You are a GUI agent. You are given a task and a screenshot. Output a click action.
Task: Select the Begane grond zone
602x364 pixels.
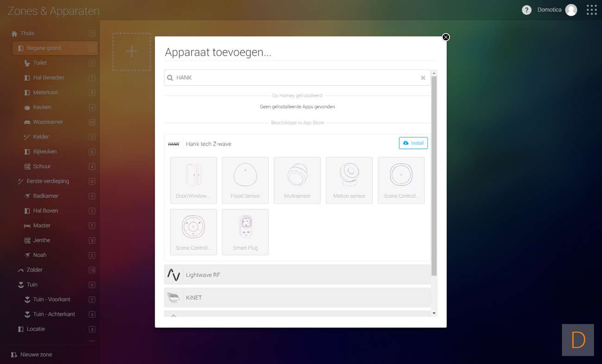tap(55, 48)
